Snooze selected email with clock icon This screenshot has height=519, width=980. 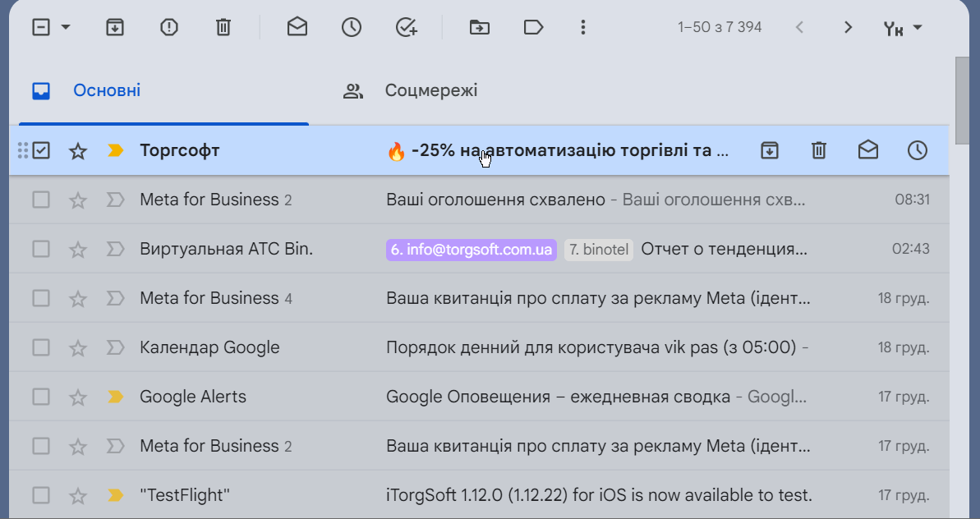(351, 27)
